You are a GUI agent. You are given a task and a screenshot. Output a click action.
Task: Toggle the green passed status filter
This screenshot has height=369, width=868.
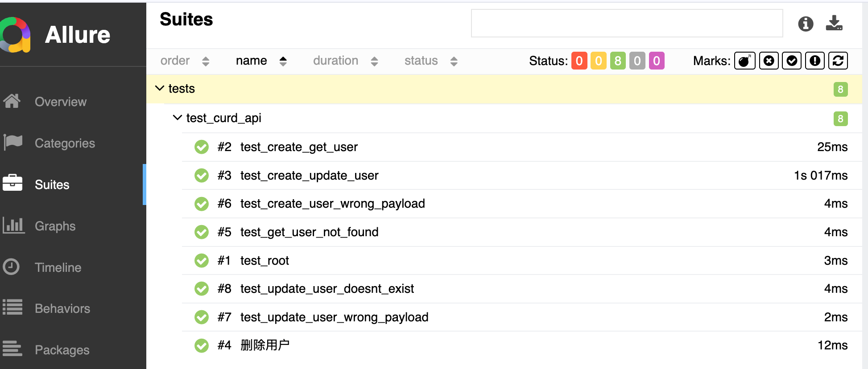coord(618,61)
